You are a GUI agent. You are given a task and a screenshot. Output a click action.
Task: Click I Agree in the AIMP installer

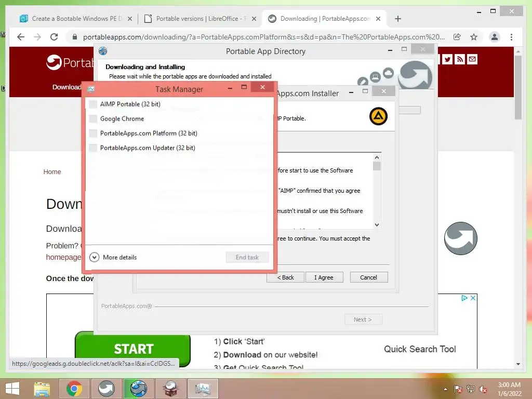click(x=324, y=277)
